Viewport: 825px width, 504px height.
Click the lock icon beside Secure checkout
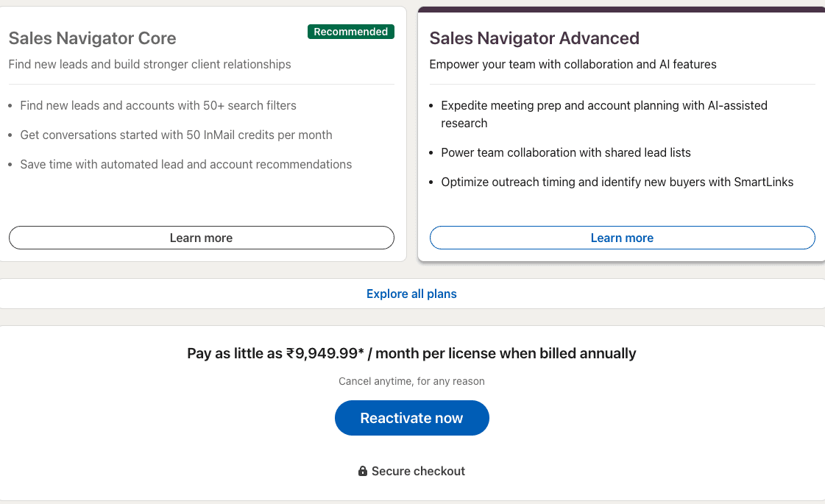click(363, 471)
